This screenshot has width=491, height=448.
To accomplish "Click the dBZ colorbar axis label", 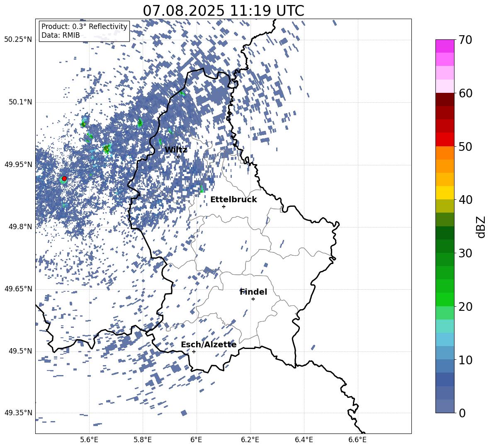I will (481, 227).
